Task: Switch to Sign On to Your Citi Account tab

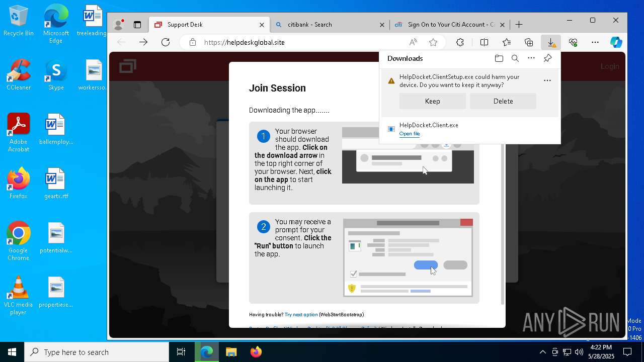Action: point(451,24)
